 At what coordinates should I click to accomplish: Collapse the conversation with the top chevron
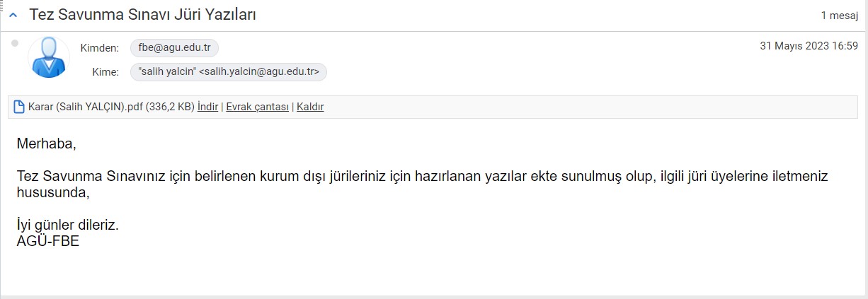pos(13,15)
